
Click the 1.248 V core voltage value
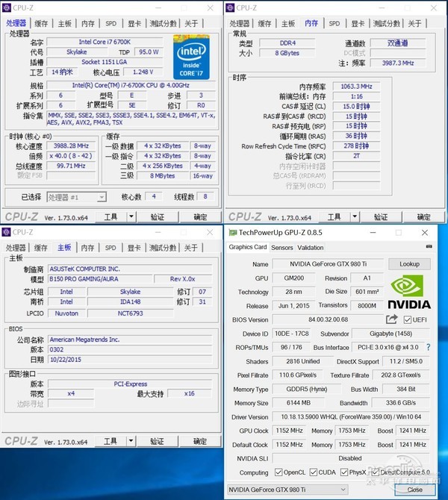(x=143, y=72)
